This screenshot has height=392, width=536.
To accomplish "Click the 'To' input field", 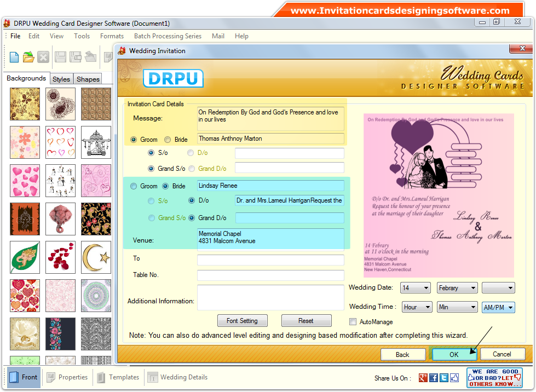I will [270, 260].
